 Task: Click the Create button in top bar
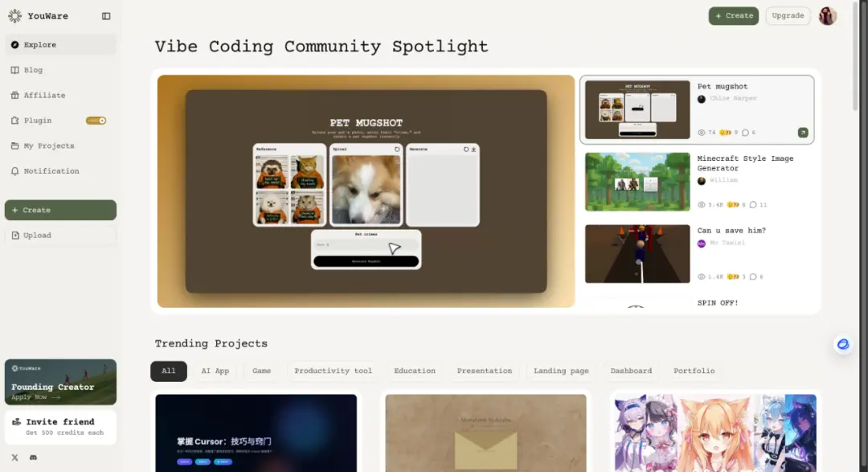tap(734, 15)
